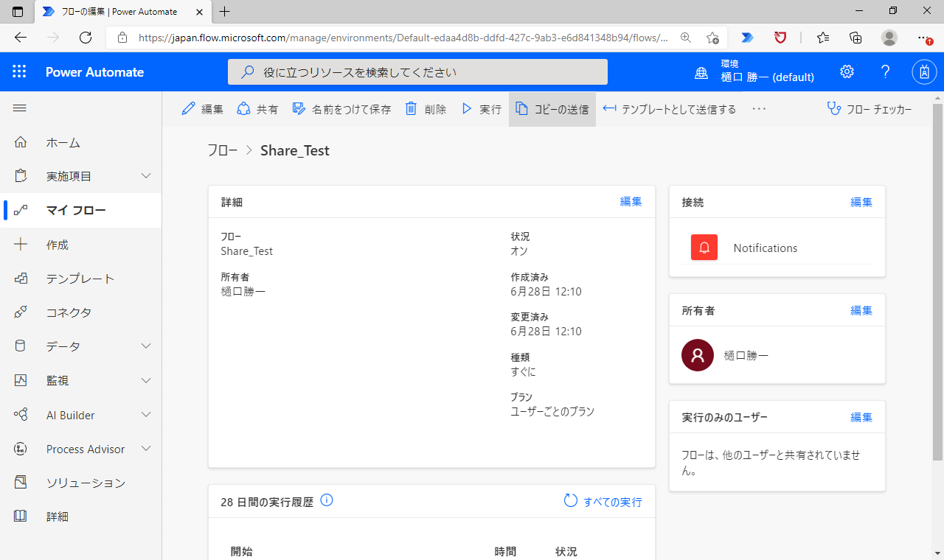Expand the AI Builder chevron
Image resolution: width=944 pixels, height=560 pixels.
pyautogui.click(x=146, y=415)
